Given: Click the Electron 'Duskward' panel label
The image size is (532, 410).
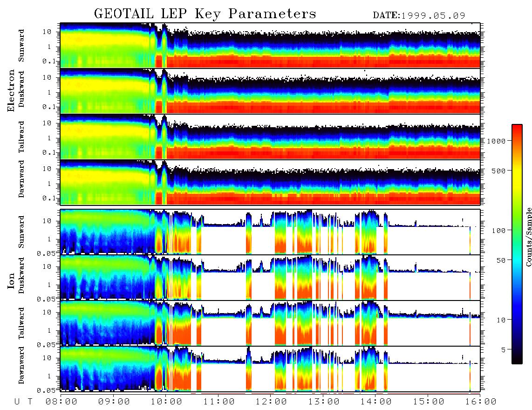Looking at the screenshot, I should click(21, 89).
